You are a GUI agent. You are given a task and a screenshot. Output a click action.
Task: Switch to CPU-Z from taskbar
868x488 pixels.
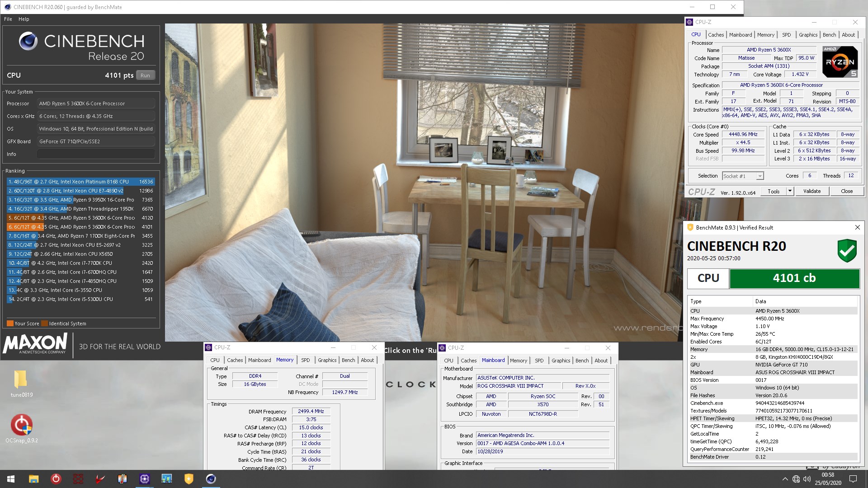[145, 479]
